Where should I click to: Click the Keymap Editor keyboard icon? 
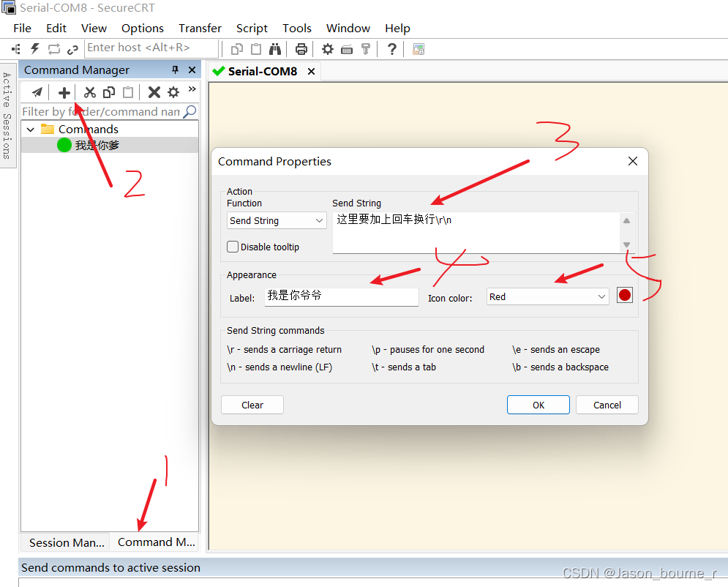point(347,49)
